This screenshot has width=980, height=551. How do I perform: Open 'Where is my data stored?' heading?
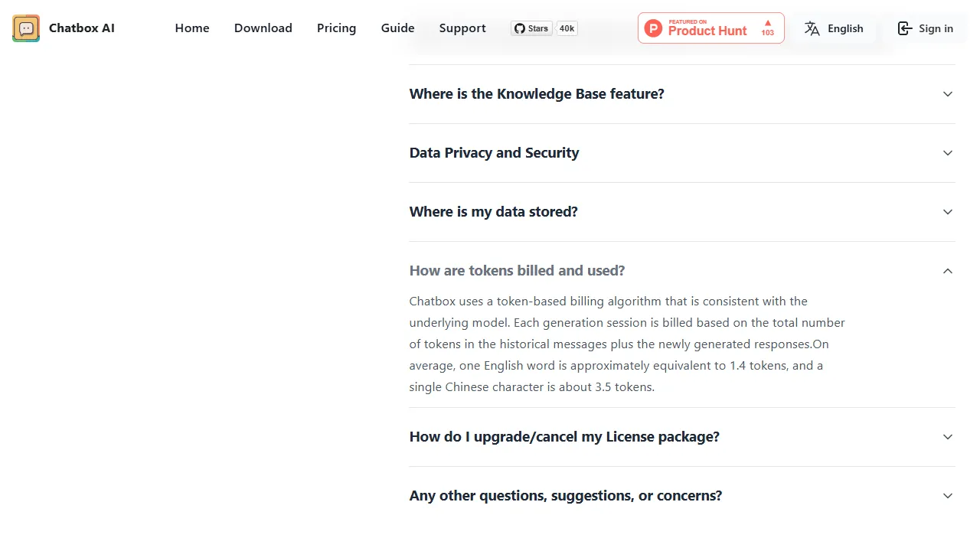click(x=493, y=212)
